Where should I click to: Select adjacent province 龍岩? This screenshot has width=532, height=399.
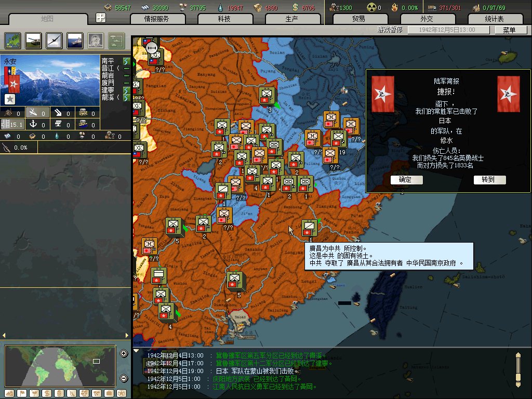(108, 75)
